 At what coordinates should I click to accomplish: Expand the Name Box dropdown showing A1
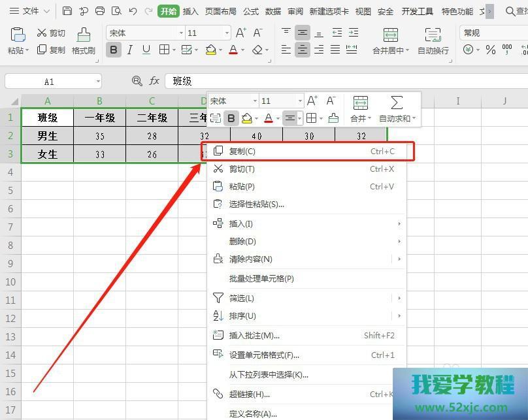pyautogui.click(x=98, y=81)
